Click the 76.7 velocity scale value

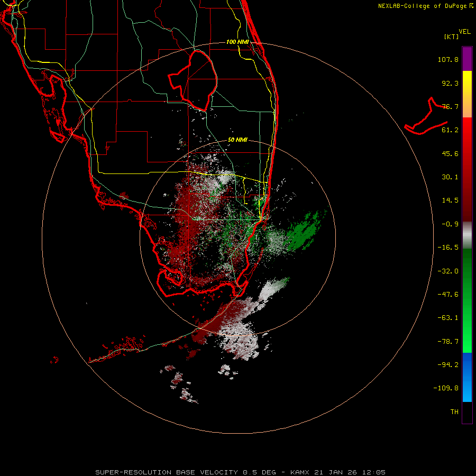pos(450,106)
